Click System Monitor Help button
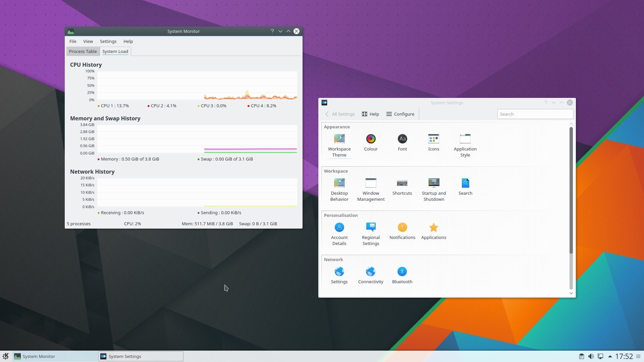Viewport: 644px width, 362px height. 127,41
